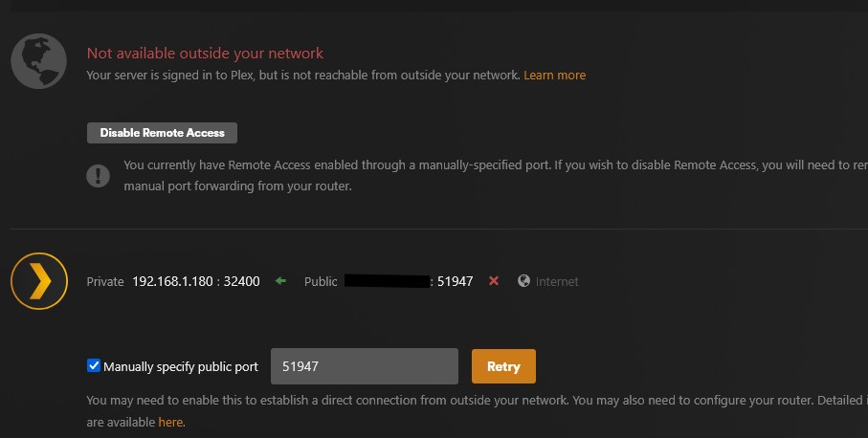Click the public port number 51947 text
Viewport: 868px width, 438px height.
455,281
